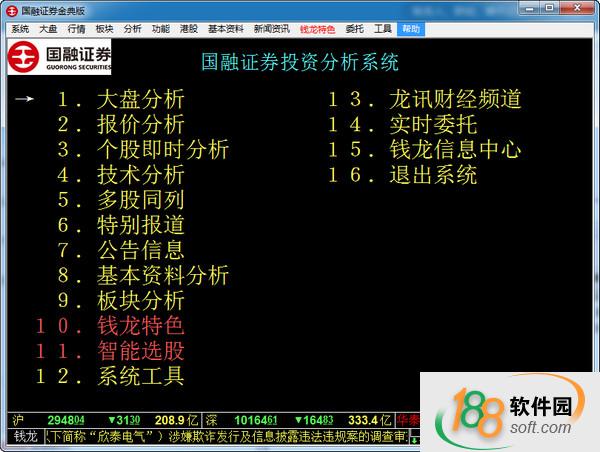Click the 沪 market label
Viewport: 600px width, 452px height.
[x=18, y=421]
